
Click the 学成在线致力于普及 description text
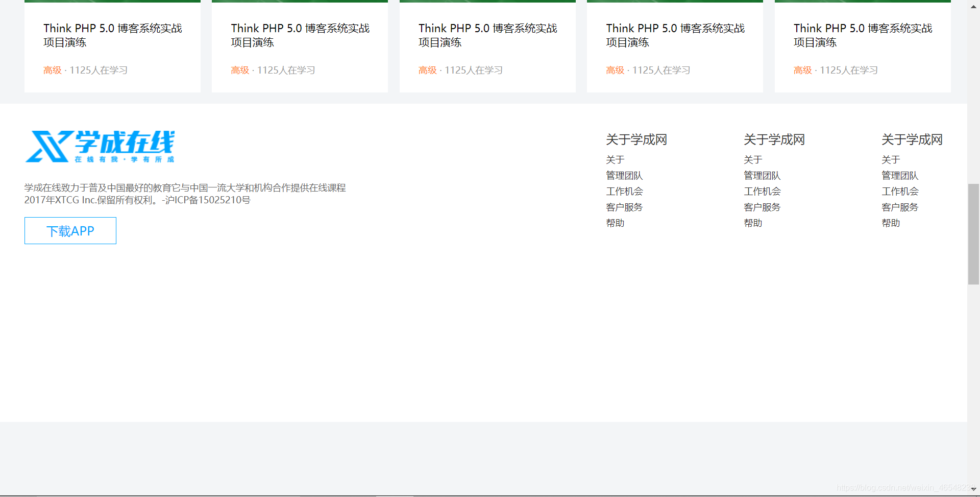tap(185, 188)
